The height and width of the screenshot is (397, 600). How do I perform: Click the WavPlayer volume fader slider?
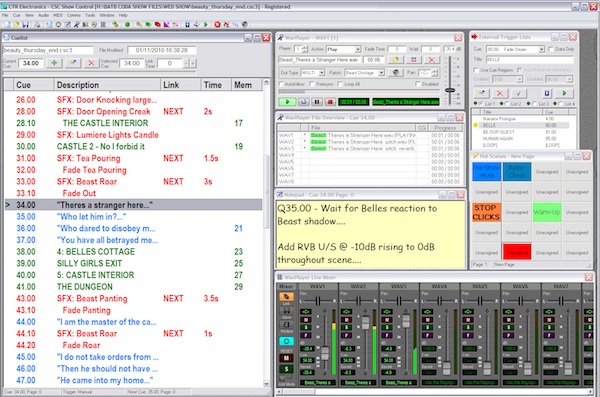click(x=450, y=90)
